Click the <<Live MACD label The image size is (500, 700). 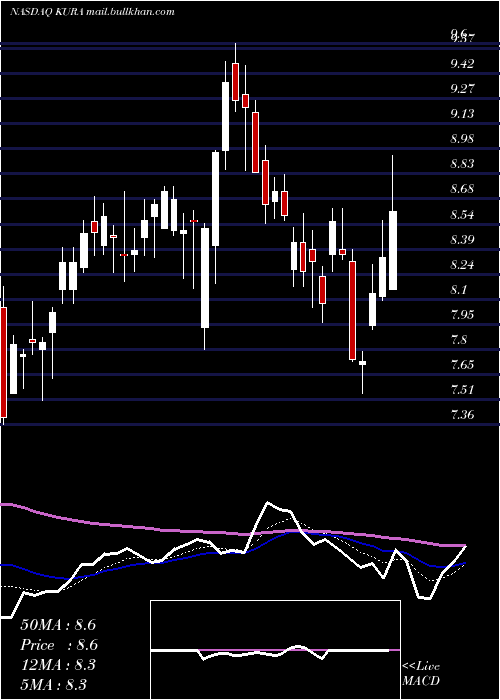tap(421, 673)
